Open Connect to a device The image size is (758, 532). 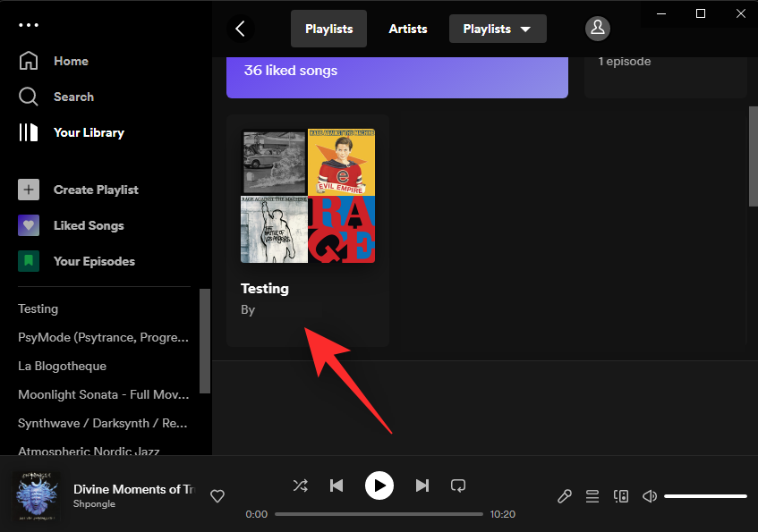[621, 496]
